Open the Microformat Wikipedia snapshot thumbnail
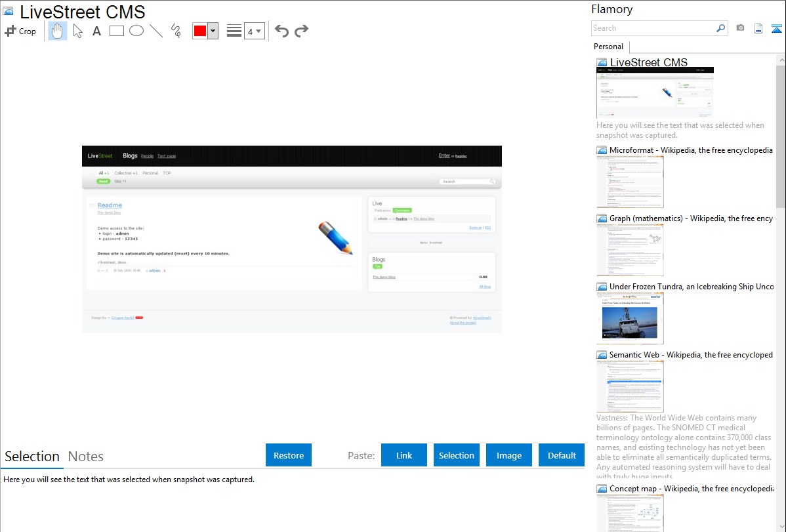 (630, 182)
